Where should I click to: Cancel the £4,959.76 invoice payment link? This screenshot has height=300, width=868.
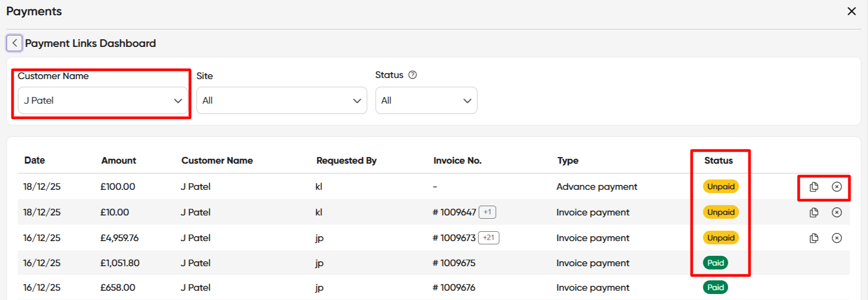[837, 238]
